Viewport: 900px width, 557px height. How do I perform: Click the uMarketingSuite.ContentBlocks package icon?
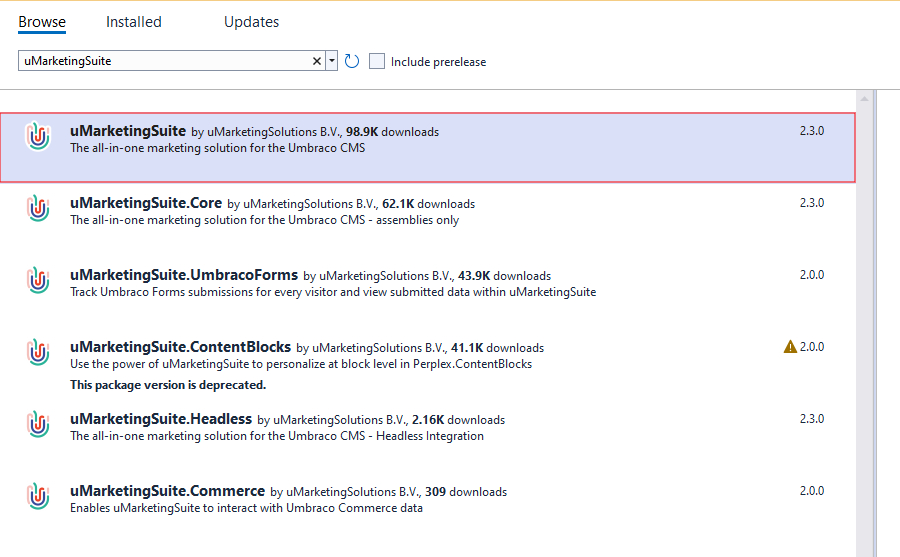pos(38,353)
